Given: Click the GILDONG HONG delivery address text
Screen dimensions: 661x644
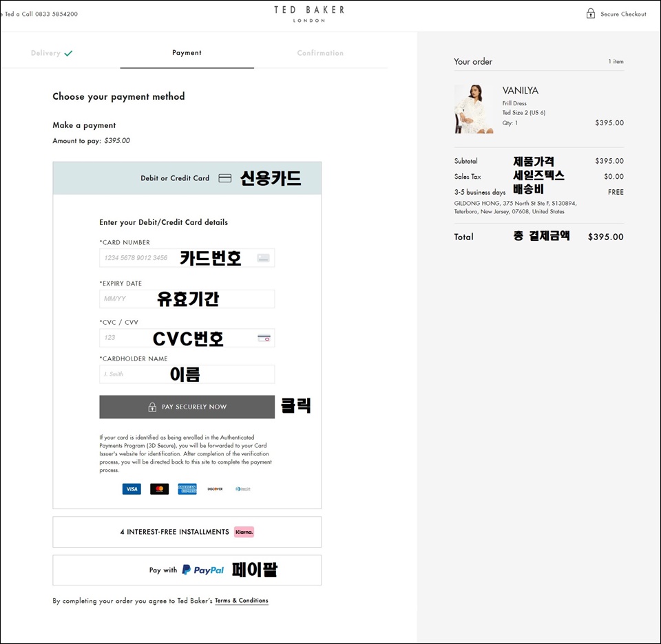Looking at the screenshot, I should point(515,207).
